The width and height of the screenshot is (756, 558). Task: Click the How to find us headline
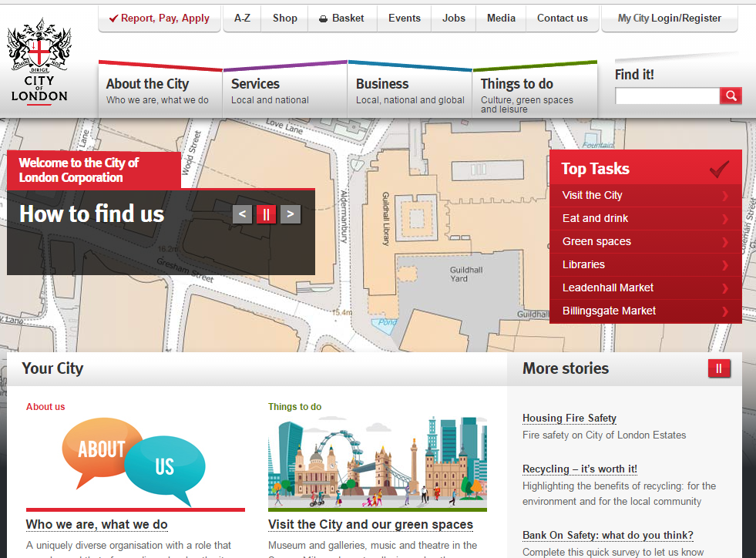point(92,213)
